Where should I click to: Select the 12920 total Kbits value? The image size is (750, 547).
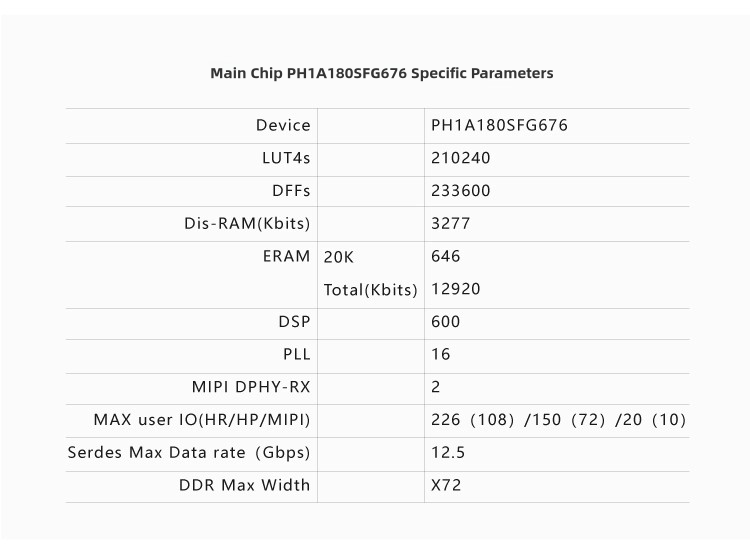coord(455,289)
